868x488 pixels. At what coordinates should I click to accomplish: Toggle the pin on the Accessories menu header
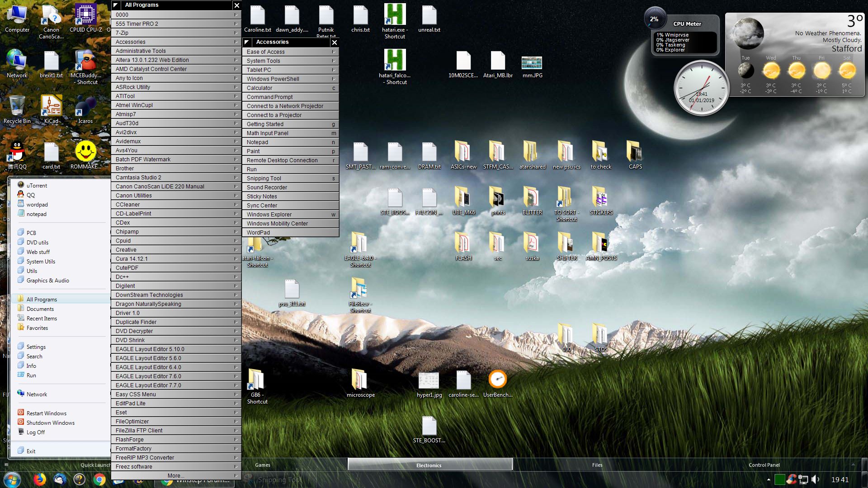[247, 42]
